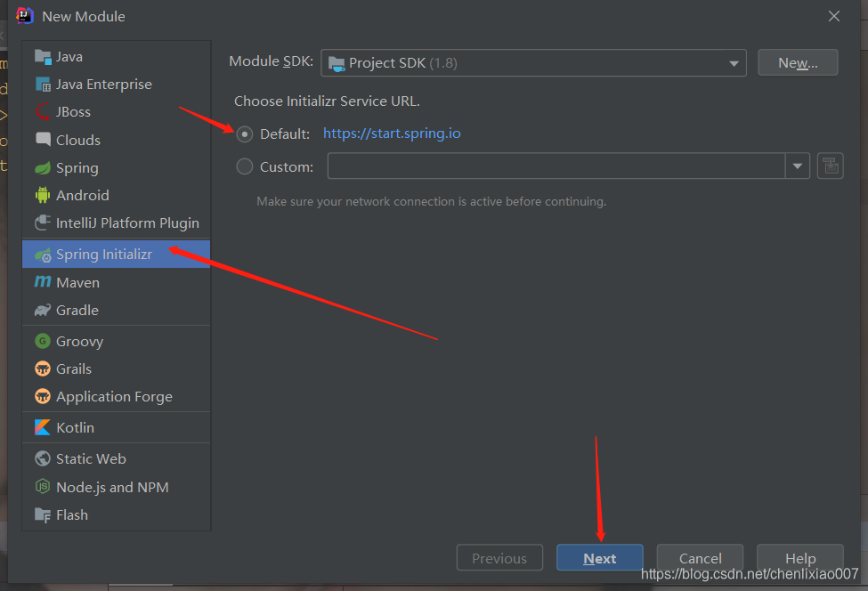Choose Gradle module type label
Screen dimensions: 868x591
click(77, 311)
